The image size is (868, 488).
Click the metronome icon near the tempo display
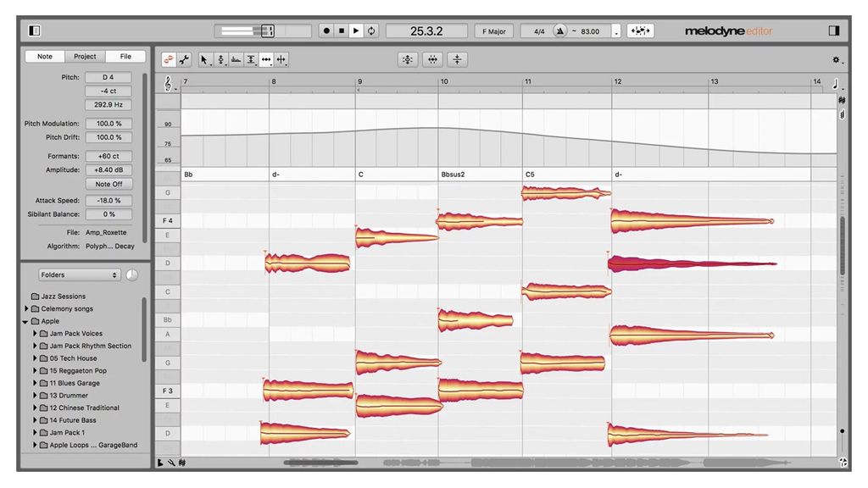point(560,30)
